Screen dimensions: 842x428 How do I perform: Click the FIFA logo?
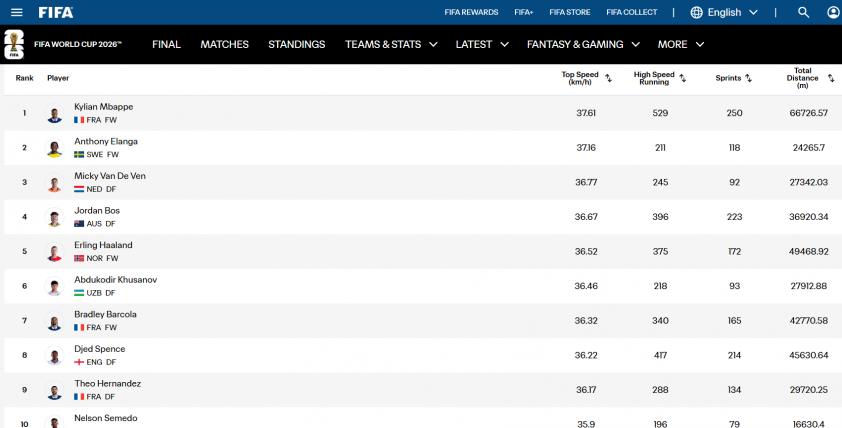(x=56, y=12)
